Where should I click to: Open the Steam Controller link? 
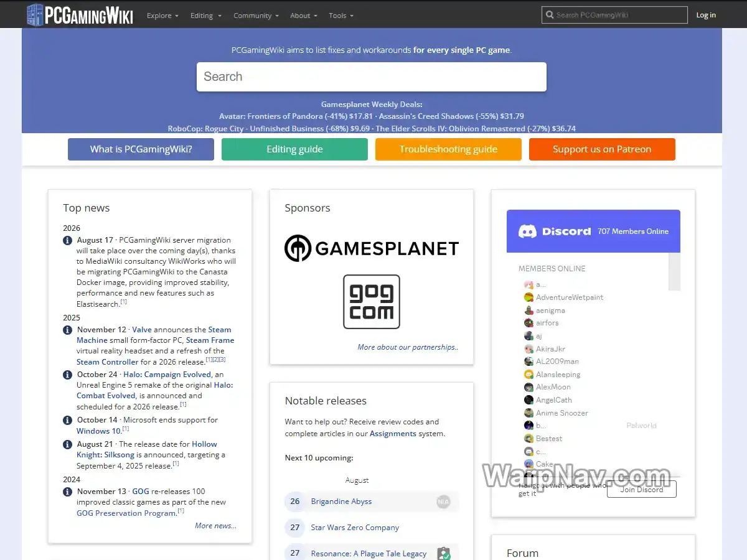tap(108, 362)
